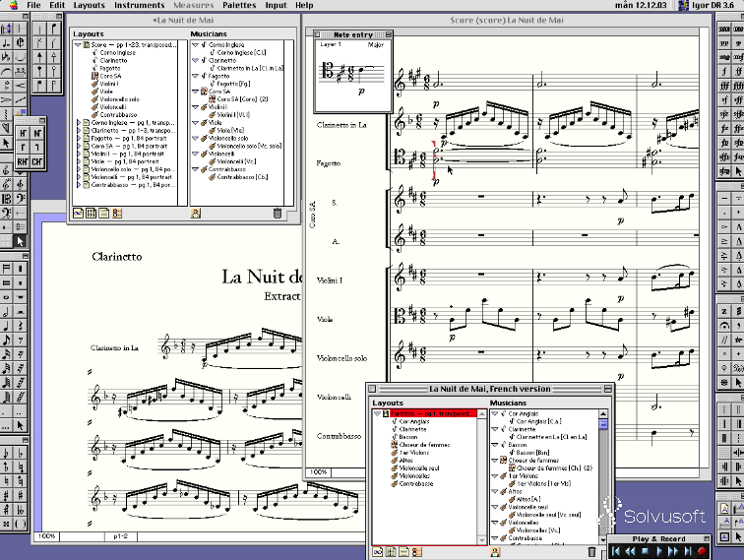Open the Edit menu
The height and width of the screenshot is (560, 744).
(57, 5)
